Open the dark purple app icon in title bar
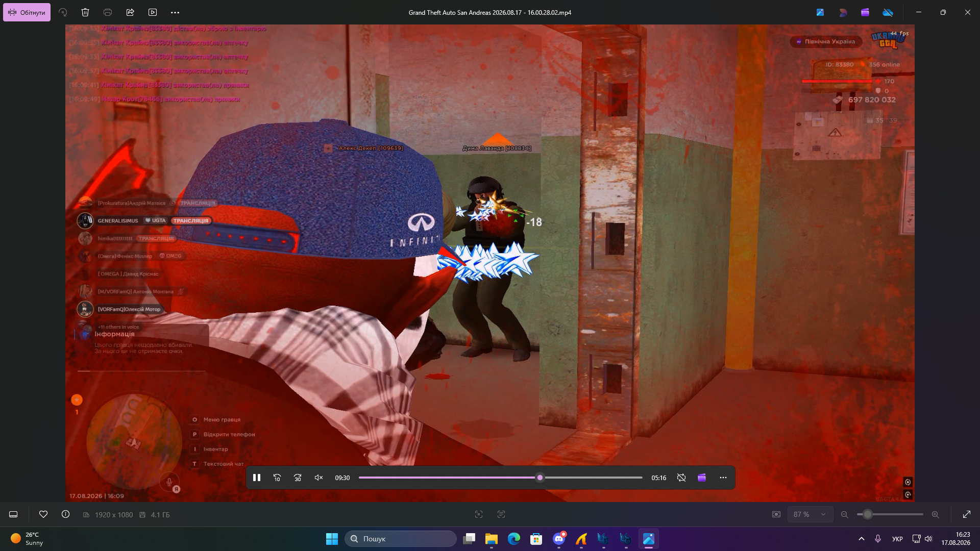Screen dimensions: 980x551 pos(843,12)
